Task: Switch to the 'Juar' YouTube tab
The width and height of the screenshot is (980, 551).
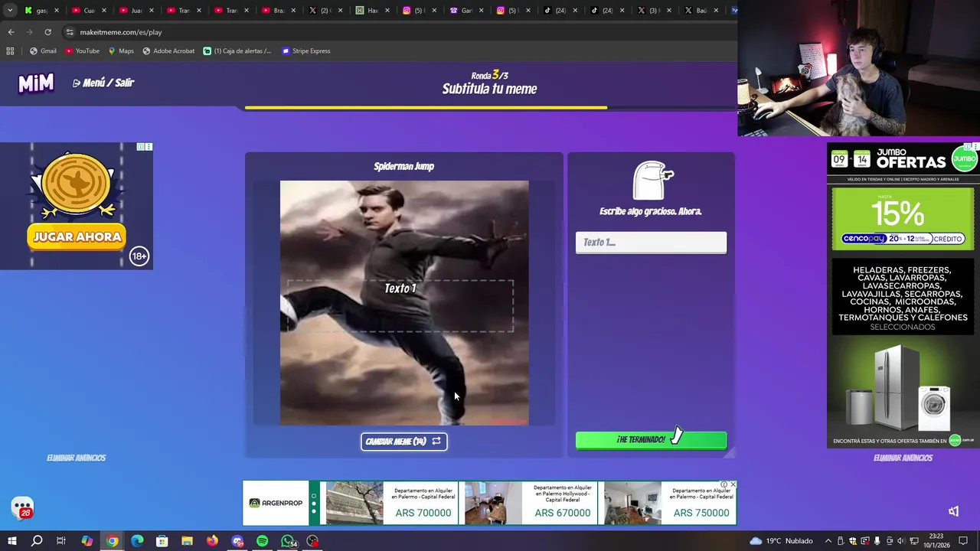Action: point(136,11)
